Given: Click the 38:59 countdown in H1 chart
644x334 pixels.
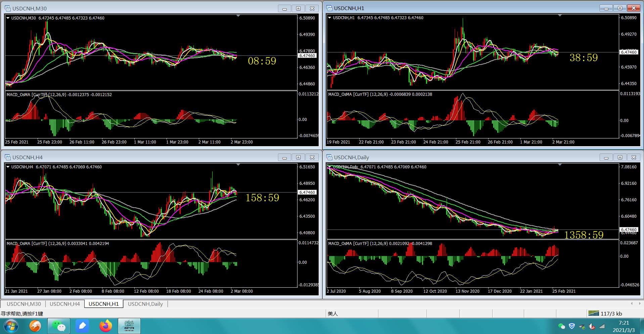Looking at the screenshot, I should tap(584, 58).
